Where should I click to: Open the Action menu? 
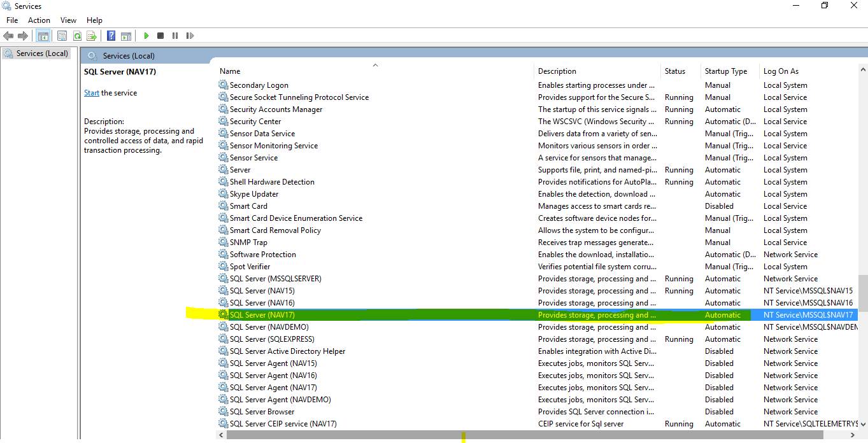point(39,20)
